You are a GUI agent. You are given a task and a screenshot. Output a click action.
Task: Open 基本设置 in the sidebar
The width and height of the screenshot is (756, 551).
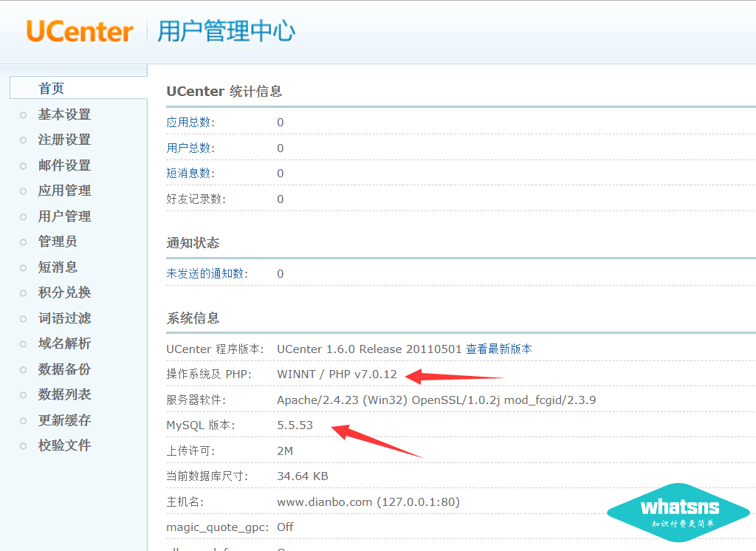64,114
